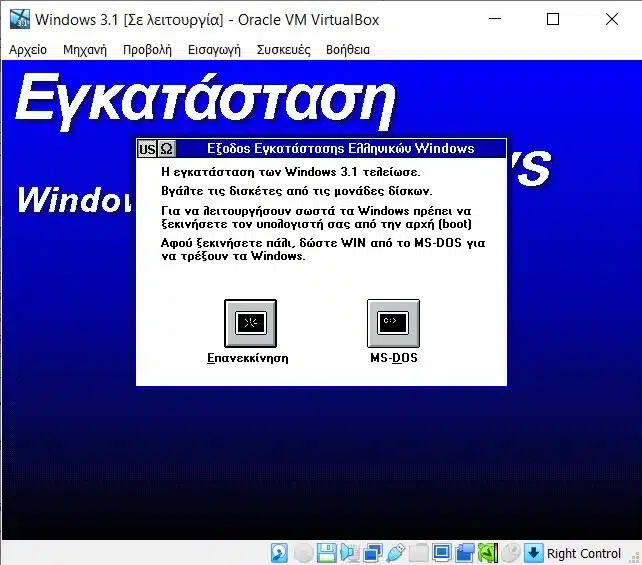Click the Έξοδος Εγκατάστασης Ελληνικών Windows title bar
The height and width of the screenshot is (565, 642).
coord(341,148)
